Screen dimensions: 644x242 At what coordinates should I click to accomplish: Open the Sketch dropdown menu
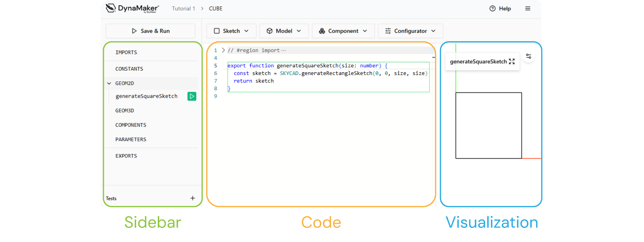[x=231, y=31]
